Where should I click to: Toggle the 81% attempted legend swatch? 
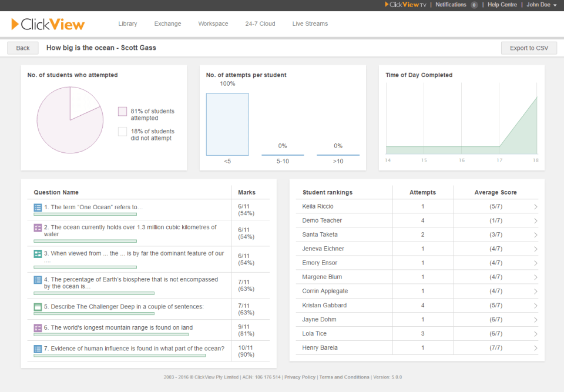122,111
